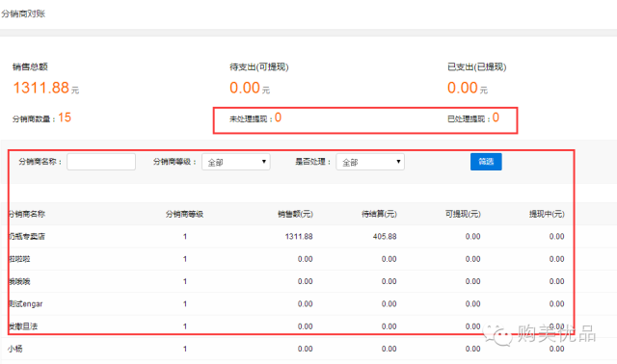Click the 分销商名称 column header
This screenshot has height=364, width=617.
pyautogui.click(x=27, y=214)
